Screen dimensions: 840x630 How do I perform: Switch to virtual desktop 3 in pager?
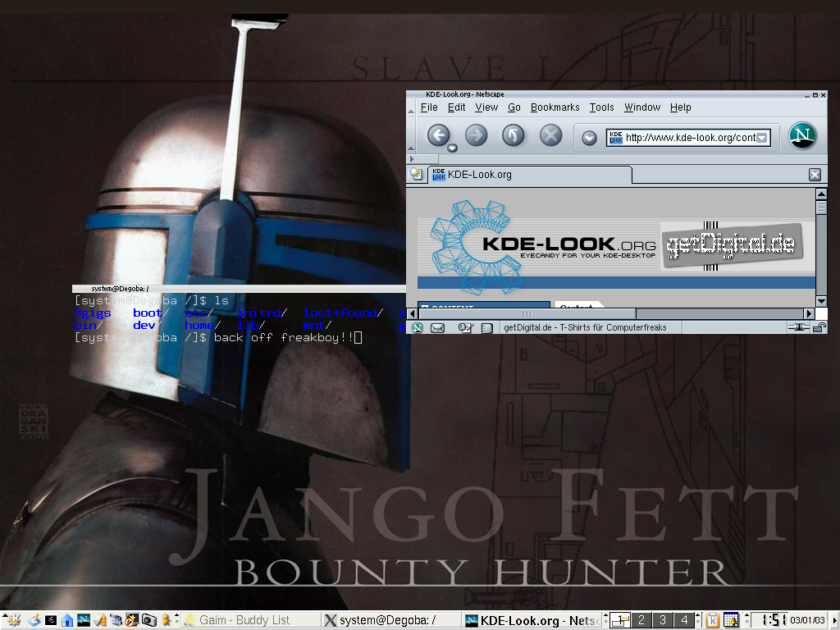pyautogui.click(x=663, y=620)
